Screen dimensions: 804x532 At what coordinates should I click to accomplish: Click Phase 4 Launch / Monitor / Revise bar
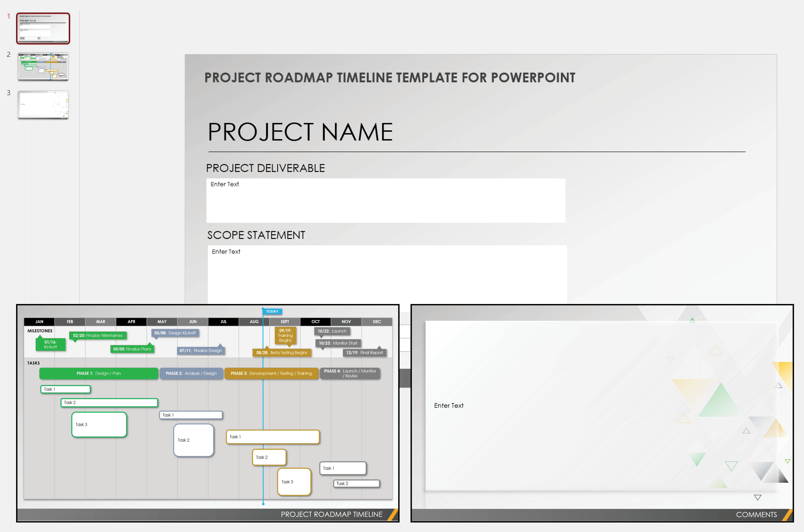click(x=350, y=373)
